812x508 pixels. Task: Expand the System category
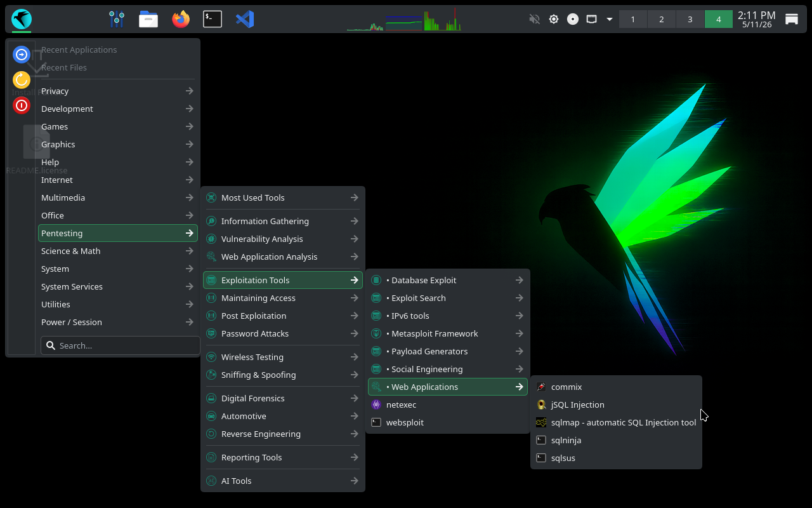tap(118, 269)
